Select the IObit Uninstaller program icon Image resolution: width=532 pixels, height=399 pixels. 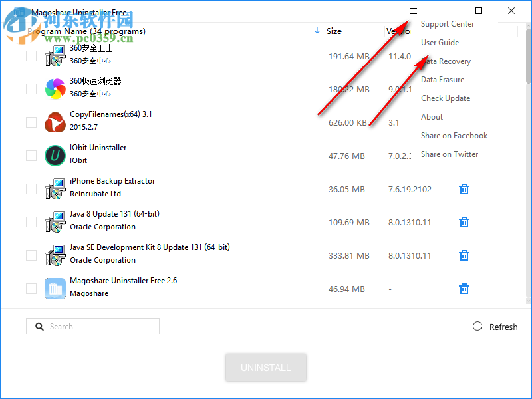(55, 156)
